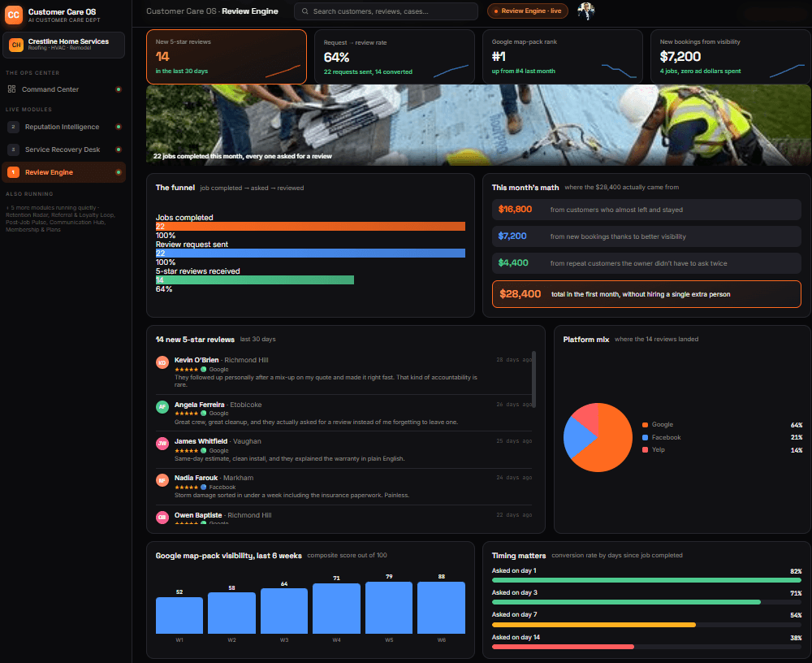Click the W3 visibility bar
Image resolution: width=812 pixels, height=663 pixels.
point(283,611)
